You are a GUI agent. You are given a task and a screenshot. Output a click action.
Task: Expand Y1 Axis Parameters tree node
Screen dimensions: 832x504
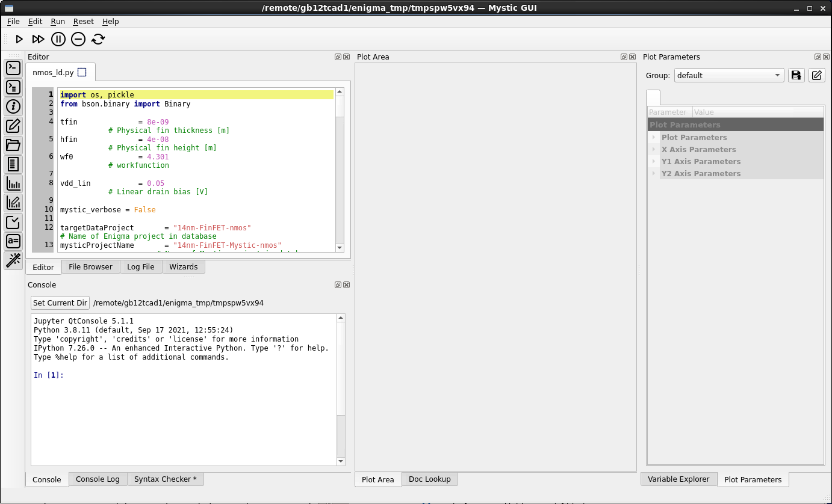[x=653, y=161]
